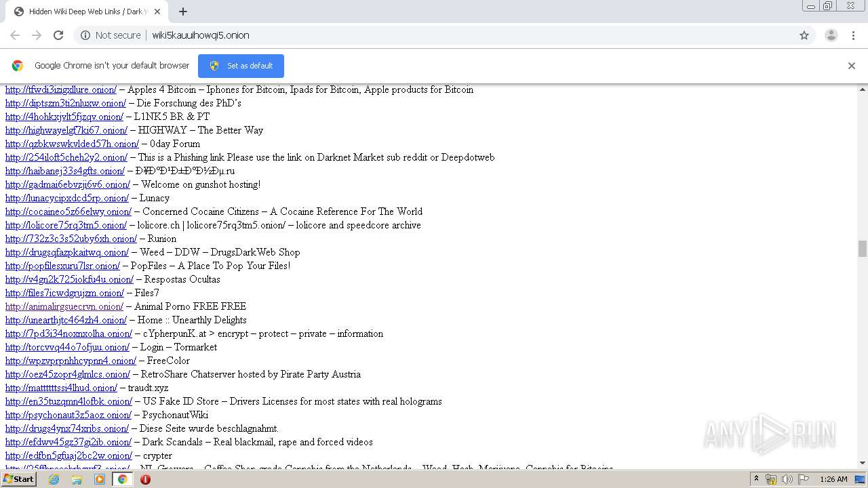This screenshot has width=868, height=488.
Task: Open the 732z3c3s52uby6xh.onion link
Action: (x=71, y=239)
